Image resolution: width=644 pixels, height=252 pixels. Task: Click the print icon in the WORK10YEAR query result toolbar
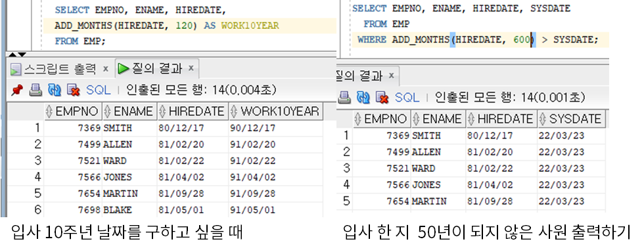click(x=35, y=90)
